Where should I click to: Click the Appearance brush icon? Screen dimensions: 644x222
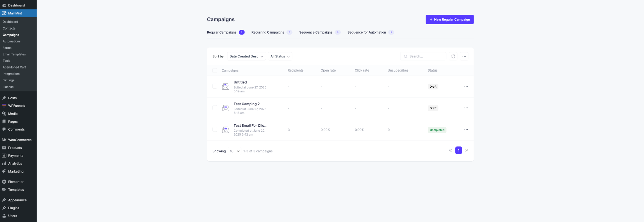click(x=4, y=200)
